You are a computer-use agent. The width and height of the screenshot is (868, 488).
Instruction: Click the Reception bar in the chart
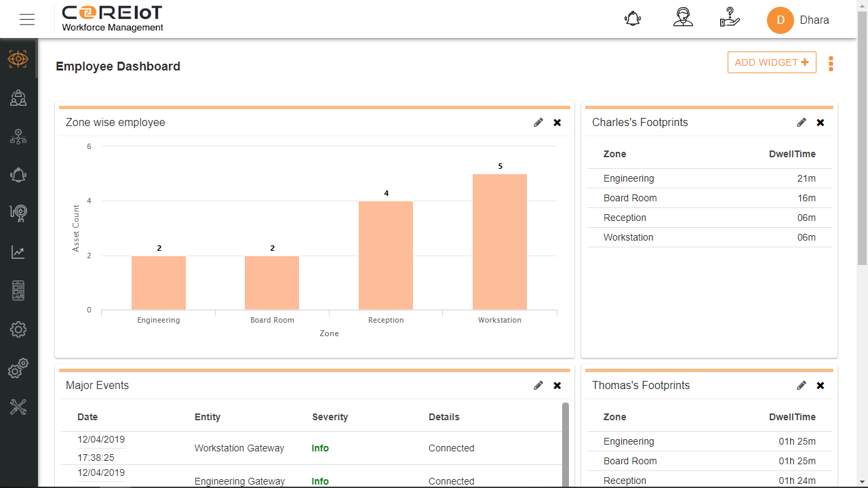(x=386, y=256)
